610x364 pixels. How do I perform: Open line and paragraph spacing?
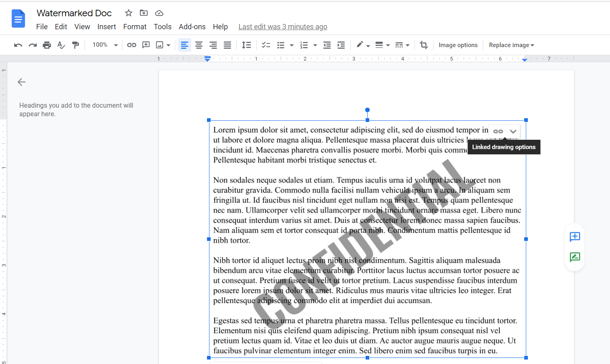point(246,45)
